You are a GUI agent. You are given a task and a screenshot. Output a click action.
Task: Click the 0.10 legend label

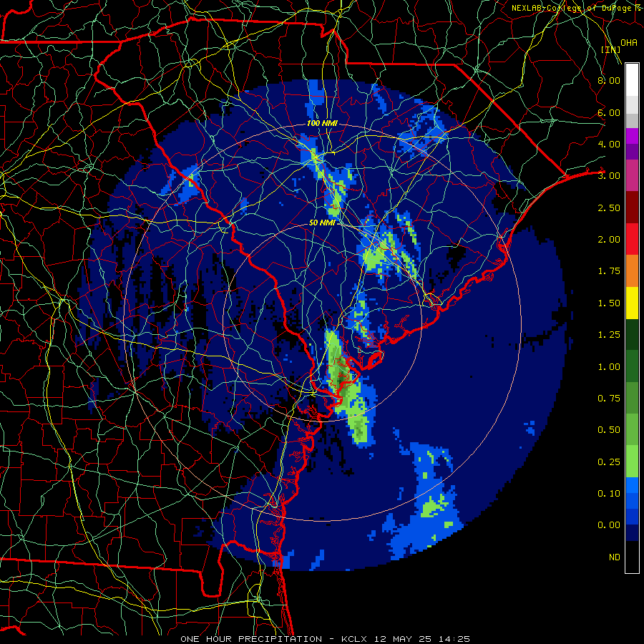click(609, 494)
